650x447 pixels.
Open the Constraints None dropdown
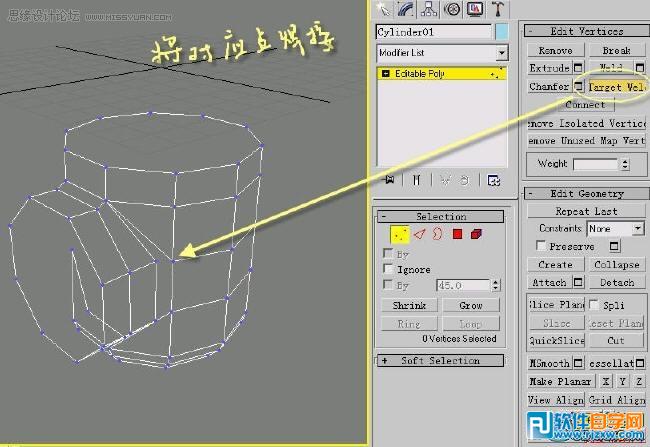coord(615,228)
